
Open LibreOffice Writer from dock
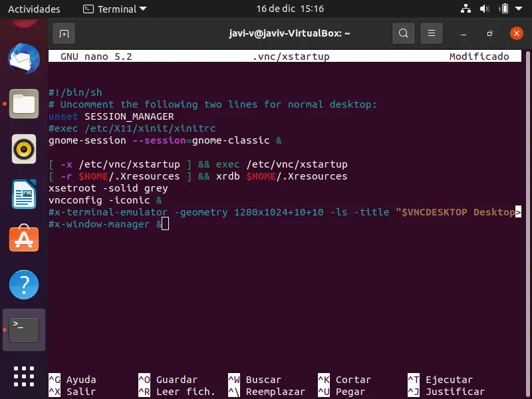[23, 194]
